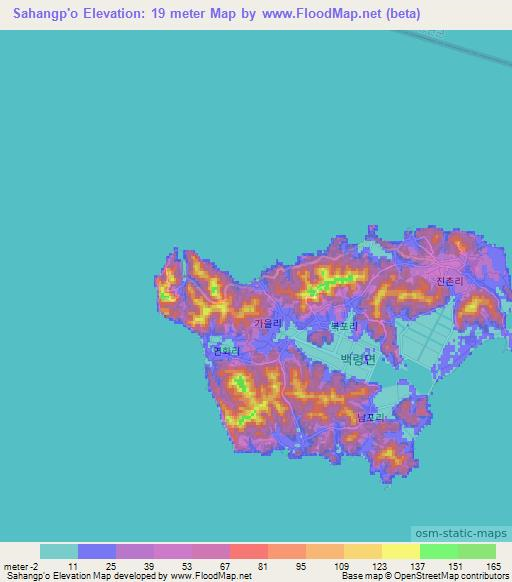The height and width of the screenshot is (582, 512).
Task: Click the light orange legend swatch for 109 meters
Action: [x=363, y=552]
